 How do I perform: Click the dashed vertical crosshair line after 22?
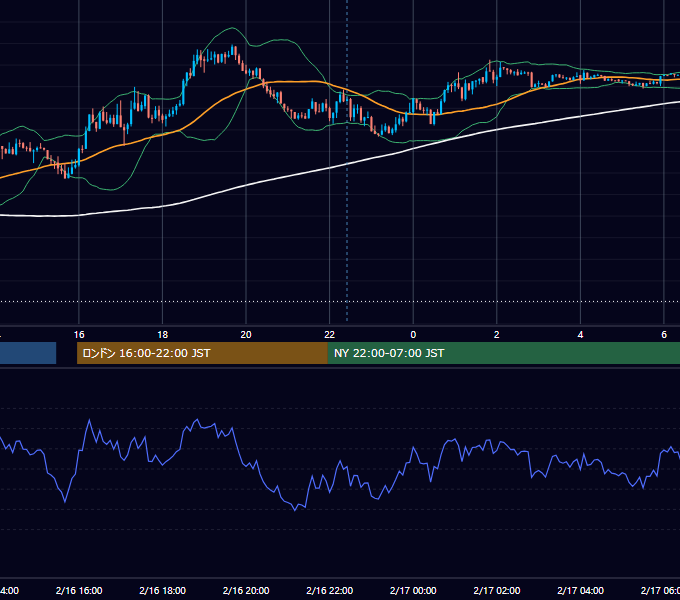(x=347, y=161)
